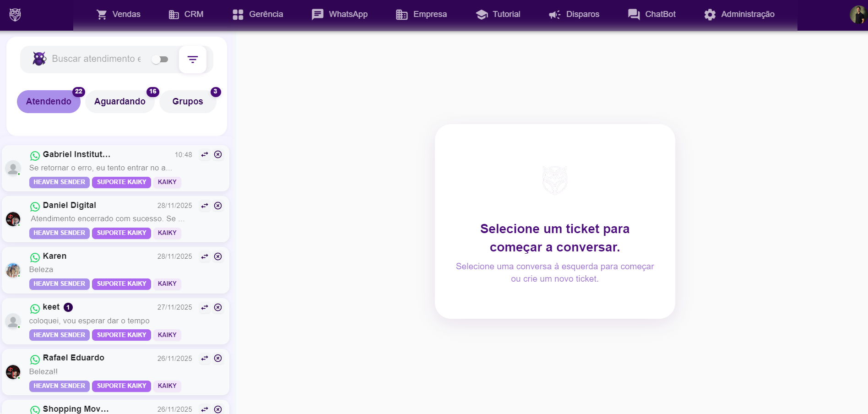Open the WhatsApp menu item
The image size is (868, 414).
340,14
